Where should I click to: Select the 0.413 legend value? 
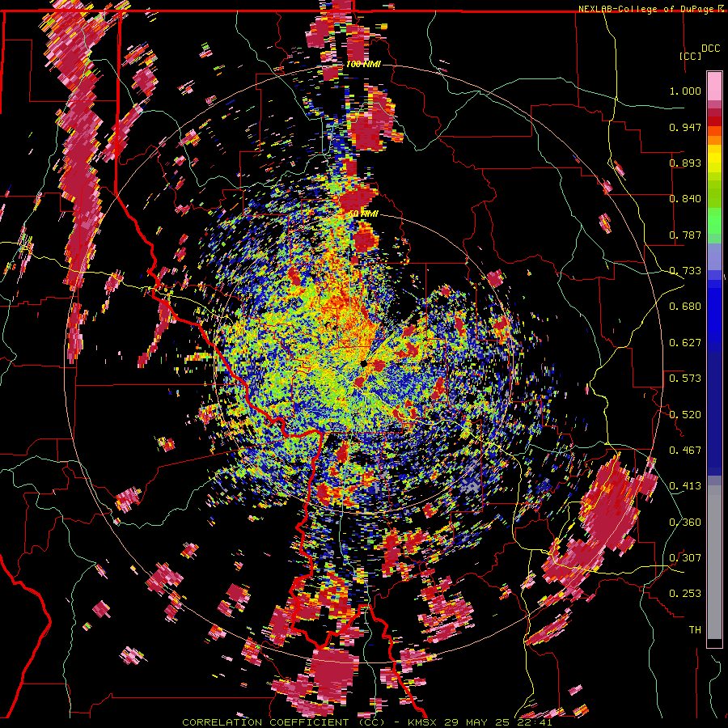tap(685, 486)
